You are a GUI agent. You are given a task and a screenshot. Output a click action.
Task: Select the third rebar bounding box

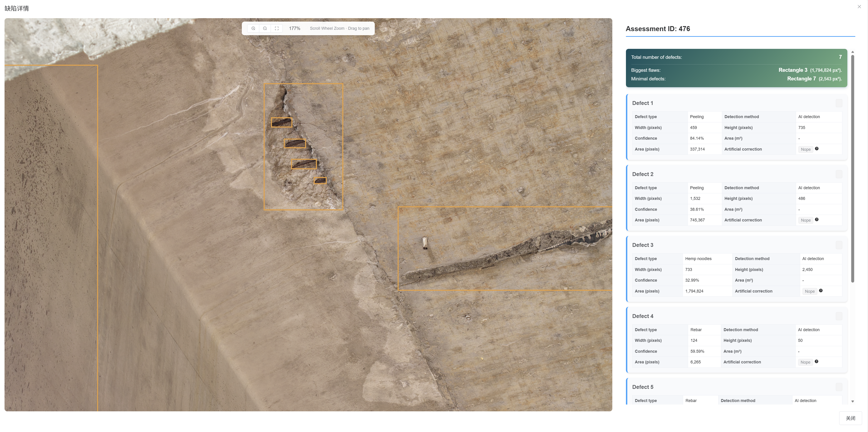(x=304, y=164)
